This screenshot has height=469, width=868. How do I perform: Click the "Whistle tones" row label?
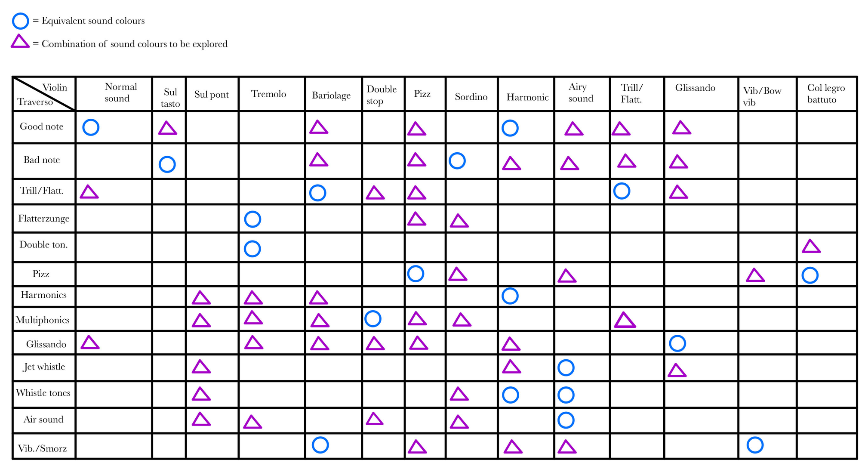tap(43, 393)
